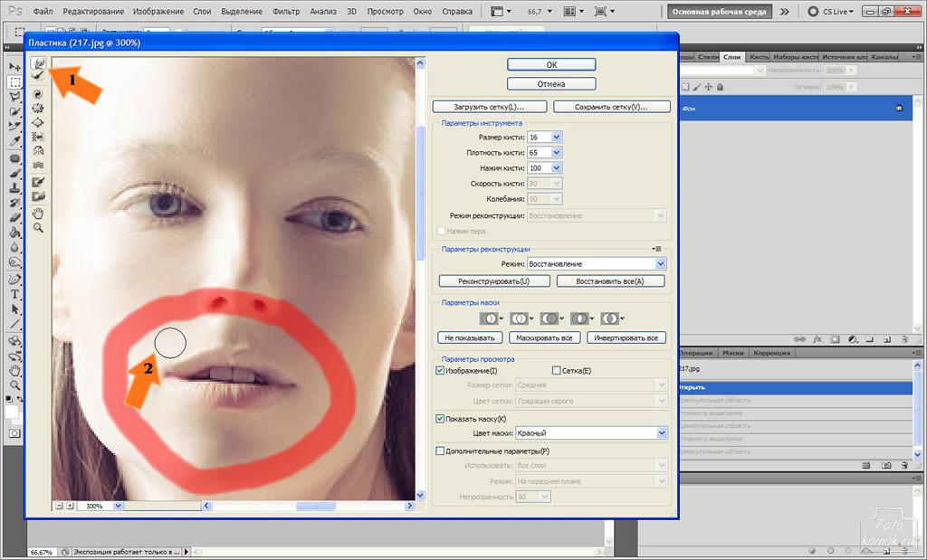
Task: Click the delete layer trash icon in Layers panel
Action: (904, 339)
